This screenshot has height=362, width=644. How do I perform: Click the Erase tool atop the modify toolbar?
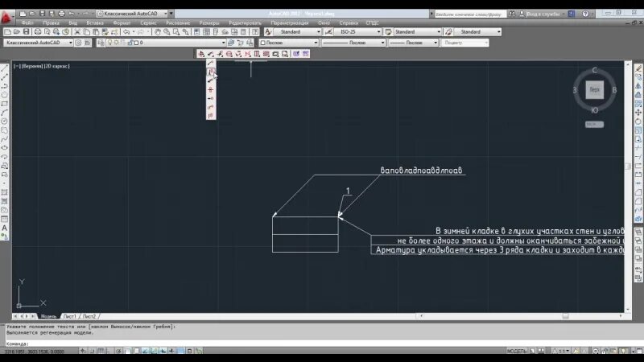(x=638, y=68)
